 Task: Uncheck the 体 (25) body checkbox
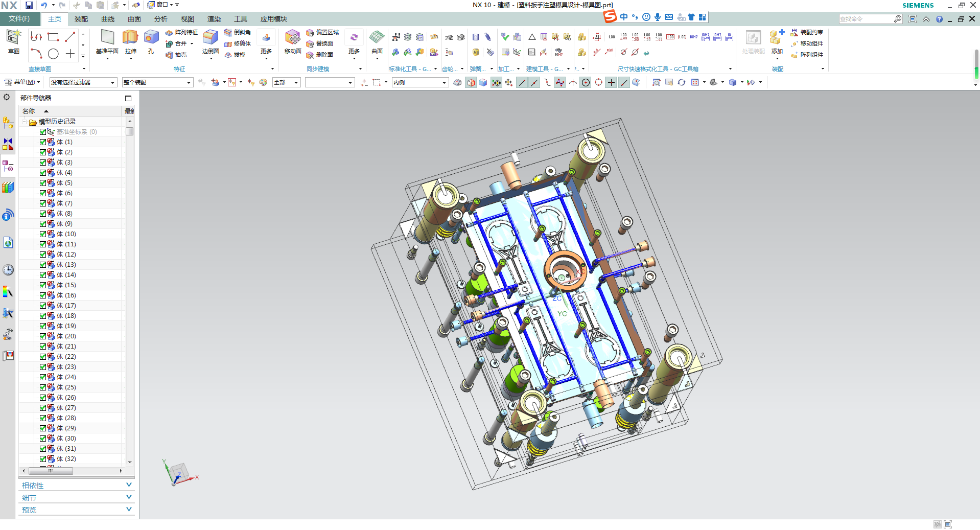point(43,387)
